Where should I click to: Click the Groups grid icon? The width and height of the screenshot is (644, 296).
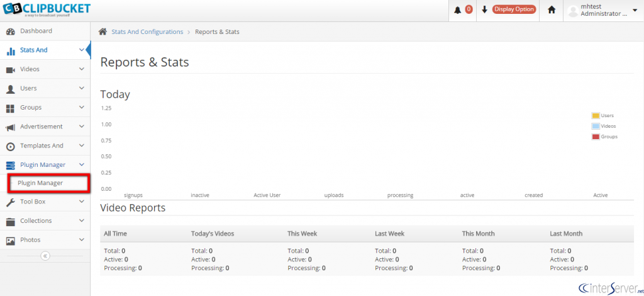(11, 108)
